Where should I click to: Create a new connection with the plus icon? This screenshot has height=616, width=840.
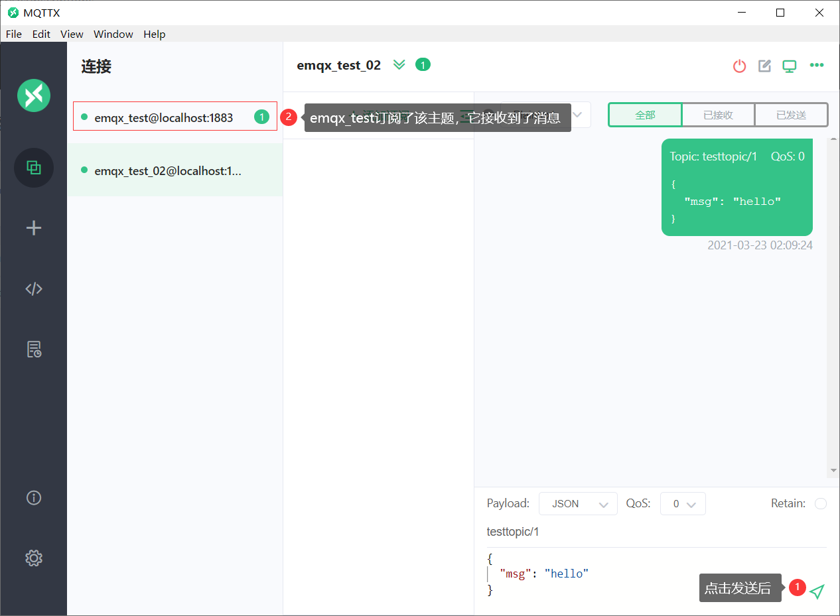pos(34,228)
